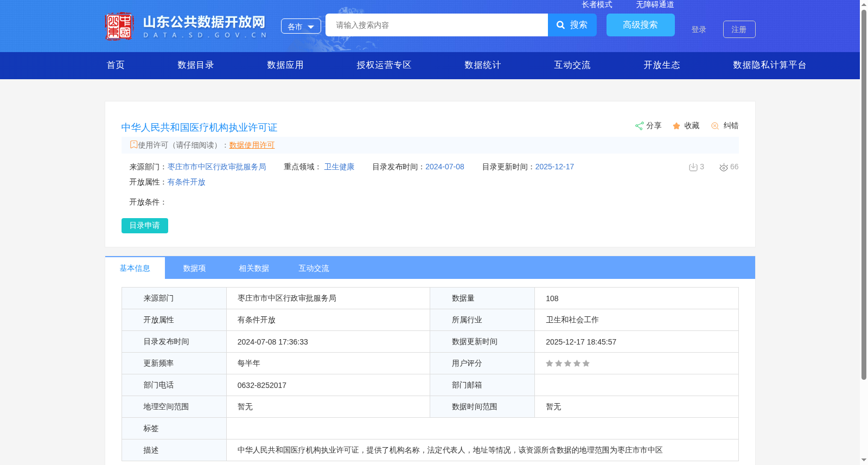
Task: Switch to the 相关数据 tab
Action: (254, 268)
